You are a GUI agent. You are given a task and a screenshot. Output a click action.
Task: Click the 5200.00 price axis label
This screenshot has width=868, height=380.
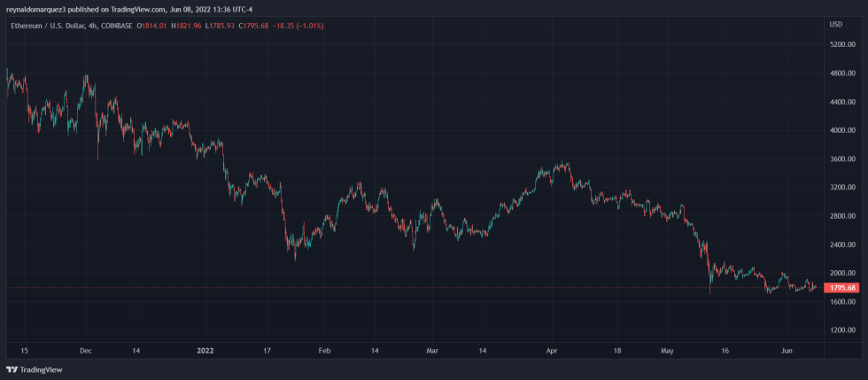tap(842, 45)
